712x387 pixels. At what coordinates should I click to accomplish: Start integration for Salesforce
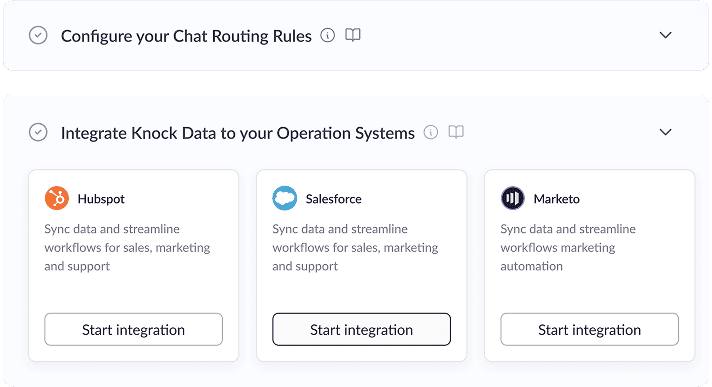361,329
